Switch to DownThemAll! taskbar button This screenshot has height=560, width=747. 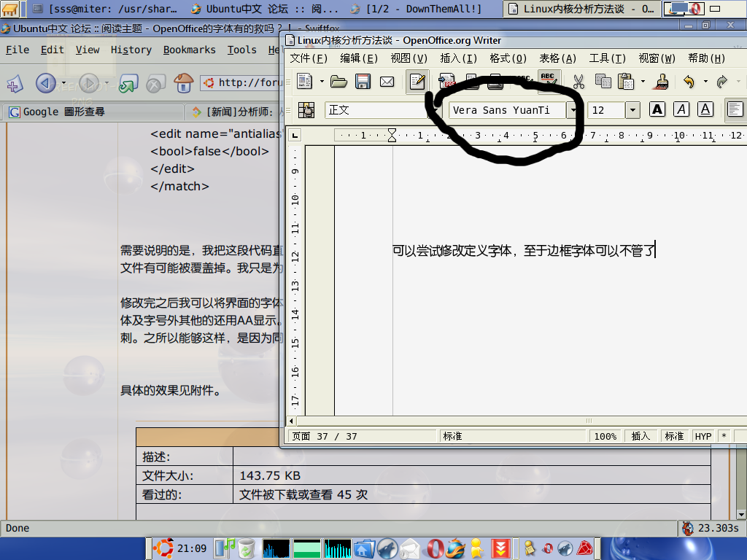(x=417, y=9)
